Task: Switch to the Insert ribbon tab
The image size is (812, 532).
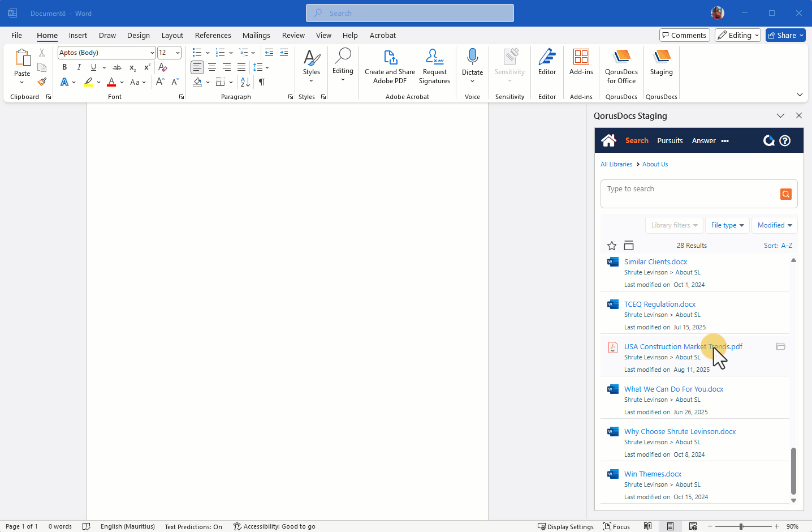Action: [78, 35]
